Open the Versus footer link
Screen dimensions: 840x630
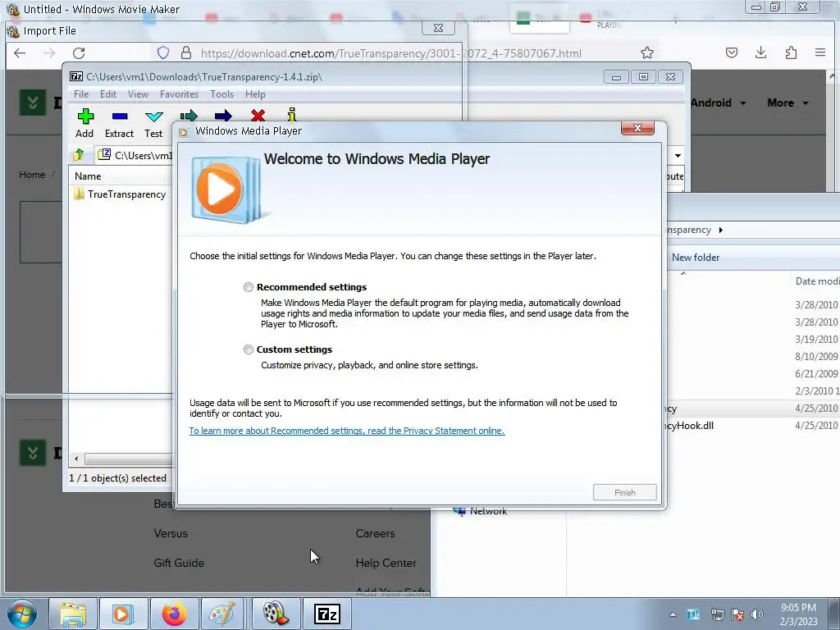point(171,533)
